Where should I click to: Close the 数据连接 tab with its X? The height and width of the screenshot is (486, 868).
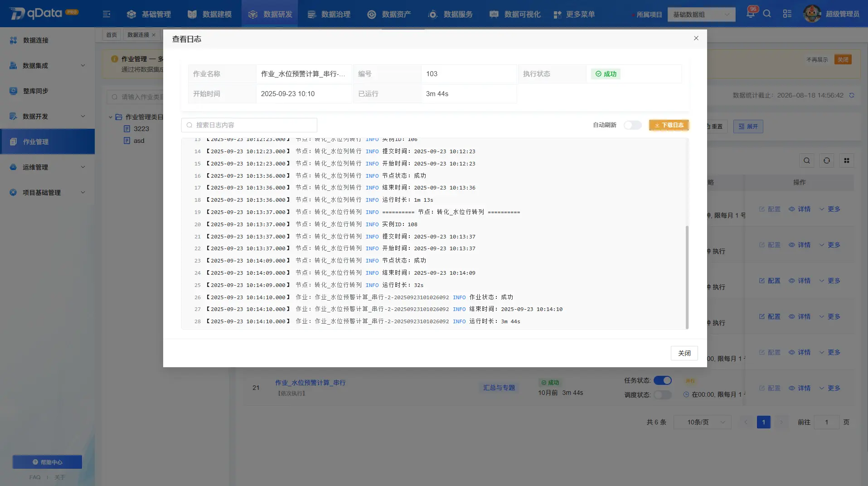(154, 35)
